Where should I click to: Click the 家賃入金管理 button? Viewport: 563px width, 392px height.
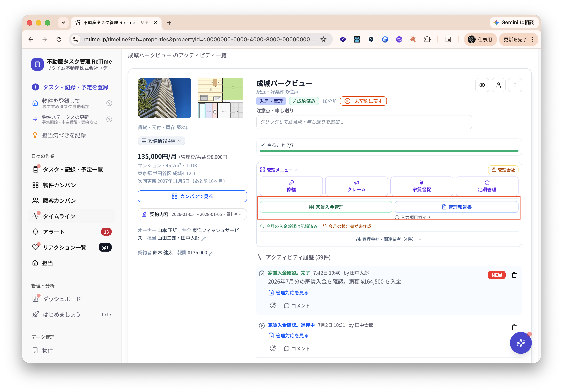(x=326, y=207)
